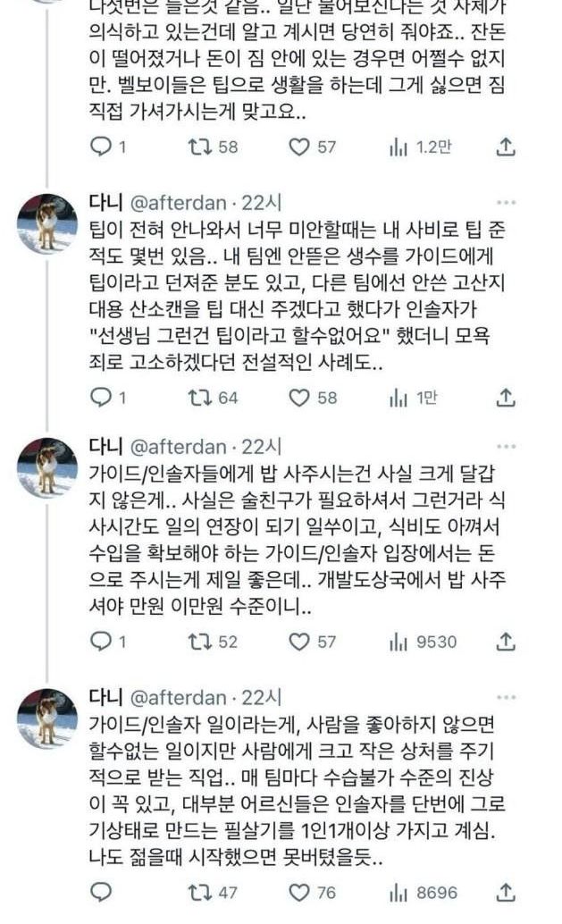Viewport: 562px width, 924px height.
Task: Like the tweet with 58 likes
Action: pyautogui.click(x=301, y=398)
